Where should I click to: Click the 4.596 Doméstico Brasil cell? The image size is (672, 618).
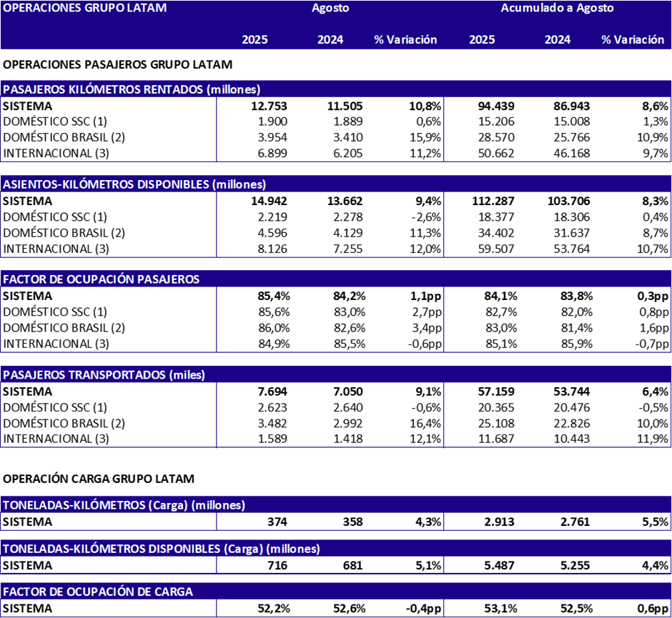pyautogui.click(x=272, y=233)
